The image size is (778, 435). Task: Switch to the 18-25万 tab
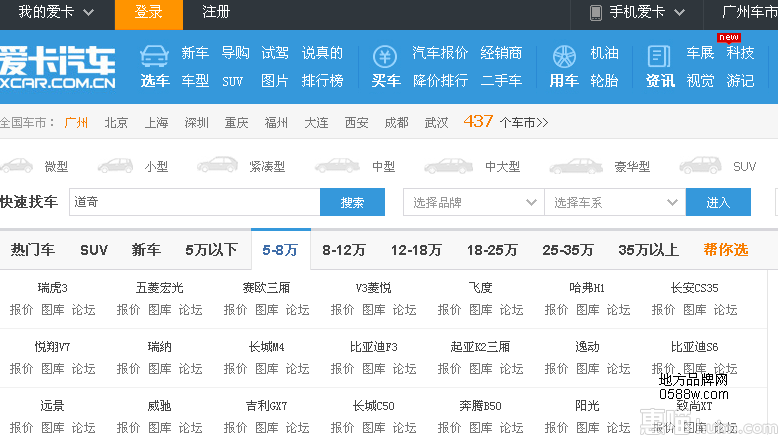(x=492, y=250)
